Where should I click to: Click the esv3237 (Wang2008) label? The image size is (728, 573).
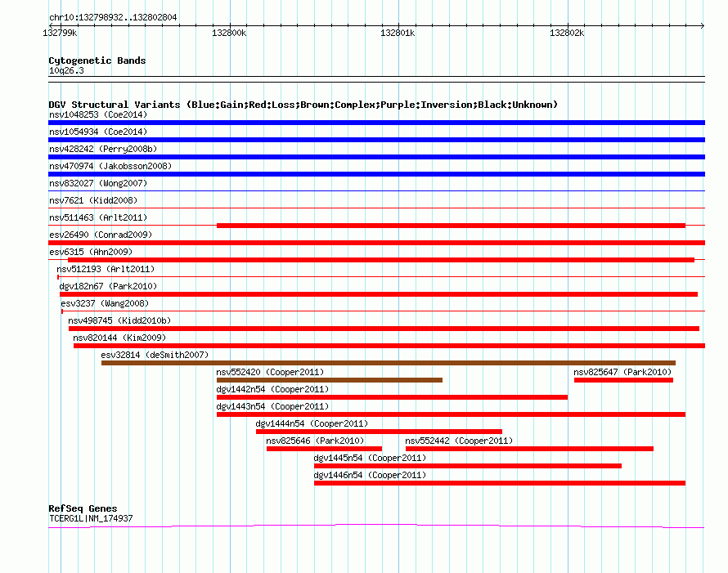coord(105,303)
